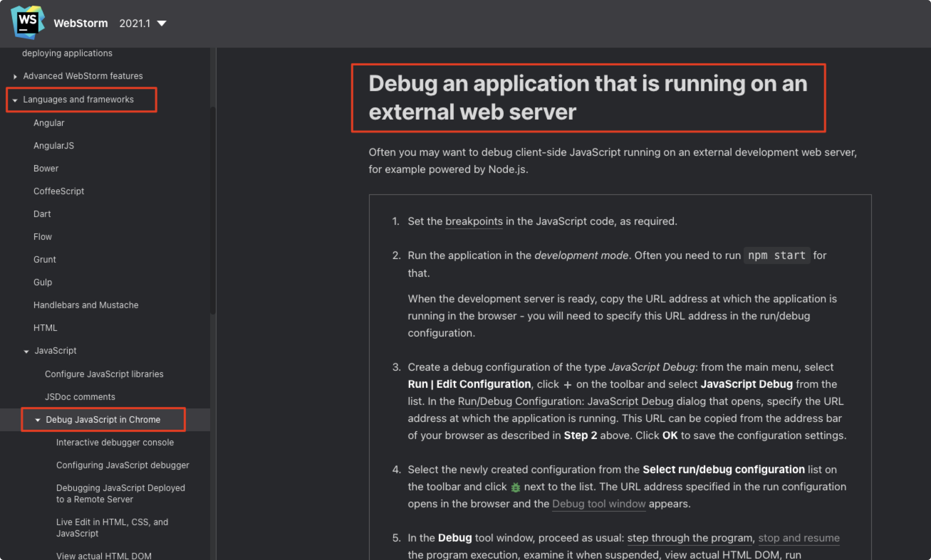Collapse the JavaScript tree node
This screenshot has height=560, width=931.
pyautogui.click(x=26, y=351)
